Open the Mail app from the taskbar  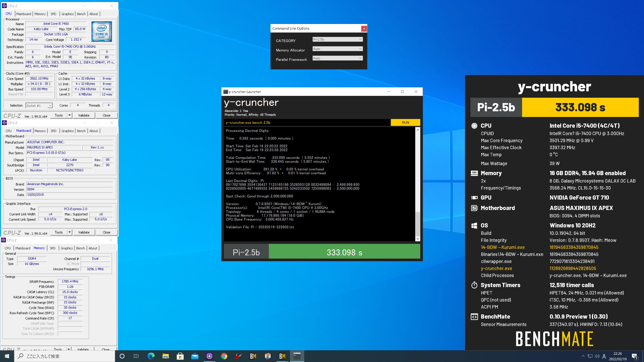click(195, 356)
